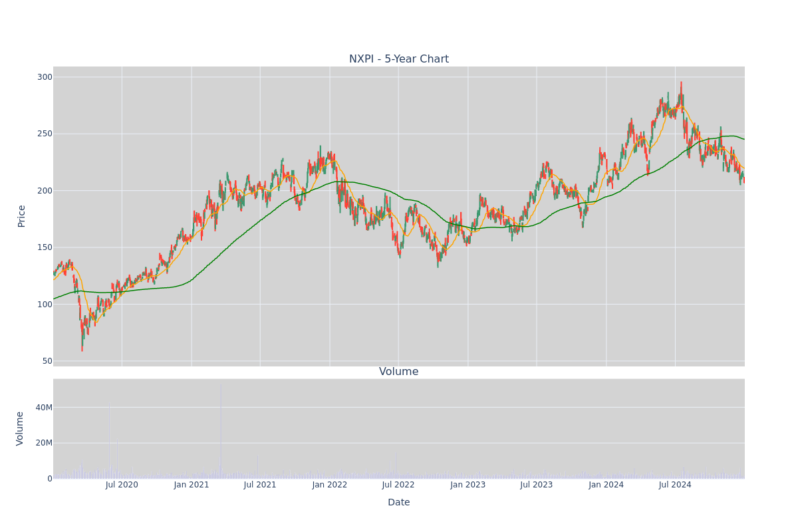
Task: Select the 20M volume tick label
Action: (45, 443)
